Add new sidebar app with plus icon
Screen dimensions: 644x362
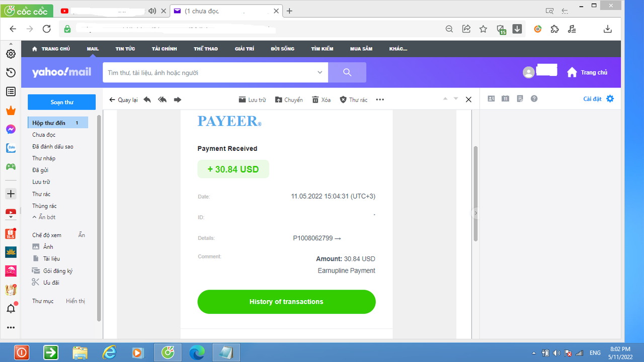pyautogui.click(x=11, y=194)
